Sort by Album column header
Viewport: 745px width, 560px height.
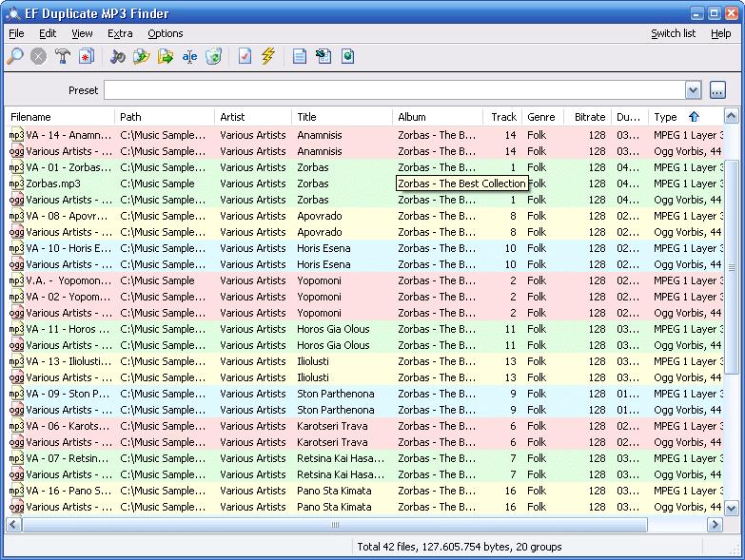click(x=438, y=117)
